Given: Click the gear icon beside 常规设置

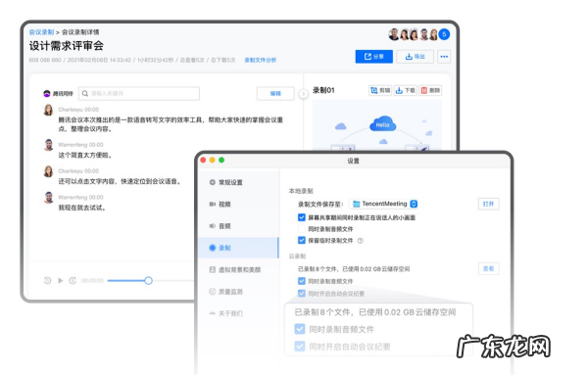Looking at the screenshot, I should 213,182.
